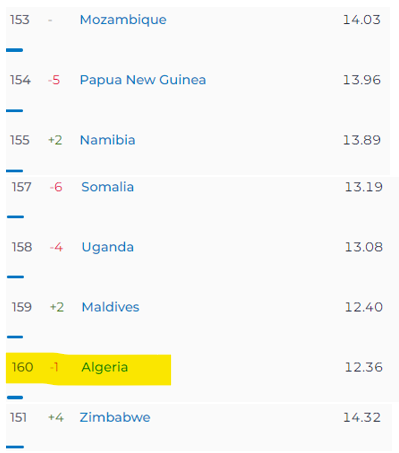Open the Papua New Guinea link
The height and width of the screenshot is (453, 399).
(143, 80)
